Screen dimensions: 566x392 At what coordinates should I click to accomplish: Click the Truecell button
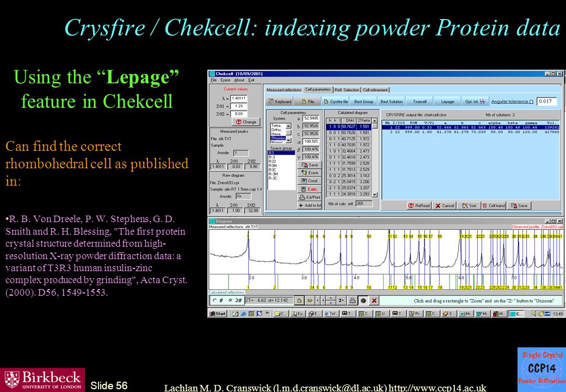coord(420,102)
